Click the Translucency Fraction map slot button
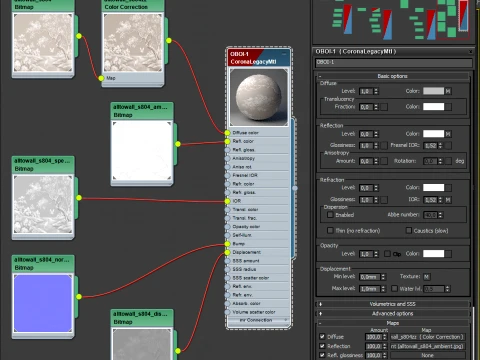Screen dimensions: 480x360 point(384,107)
